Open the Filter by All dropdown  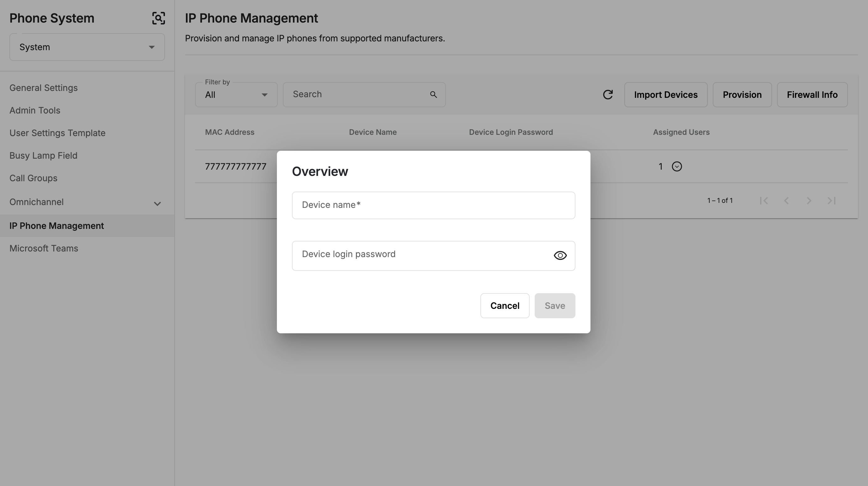coord(236,95)
